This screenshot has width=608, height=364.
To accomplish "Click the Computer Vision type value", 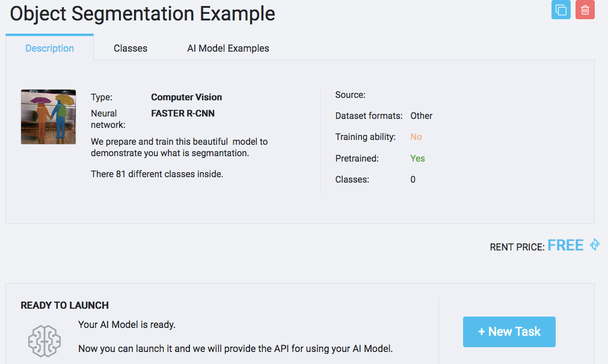I will (186, 97).
